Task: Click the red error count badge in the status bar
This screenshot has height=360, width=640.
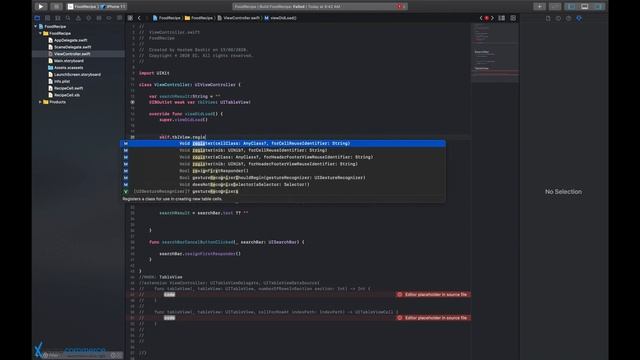Action: (x=400, y=7)
